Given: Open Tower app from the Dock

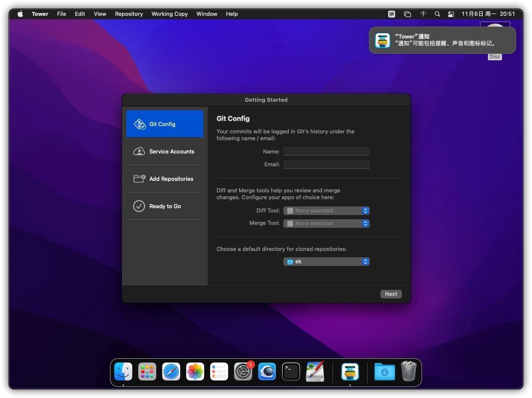Looking at the screenshot, I should click(350, 371).
